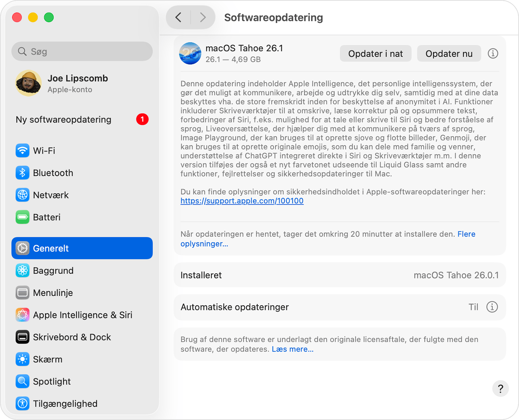Click the magnifier icon in search field
Image resolution: width=519 pixels, height=420 pixels.
pyautogui.click(x=22, y=51)
